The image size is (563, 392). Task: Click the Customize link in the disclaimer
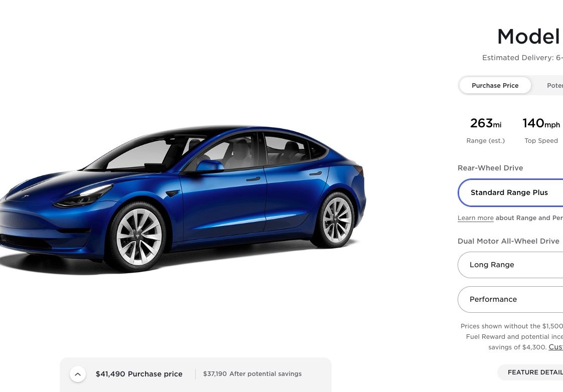pyautogui.click(x=555, y=347)
